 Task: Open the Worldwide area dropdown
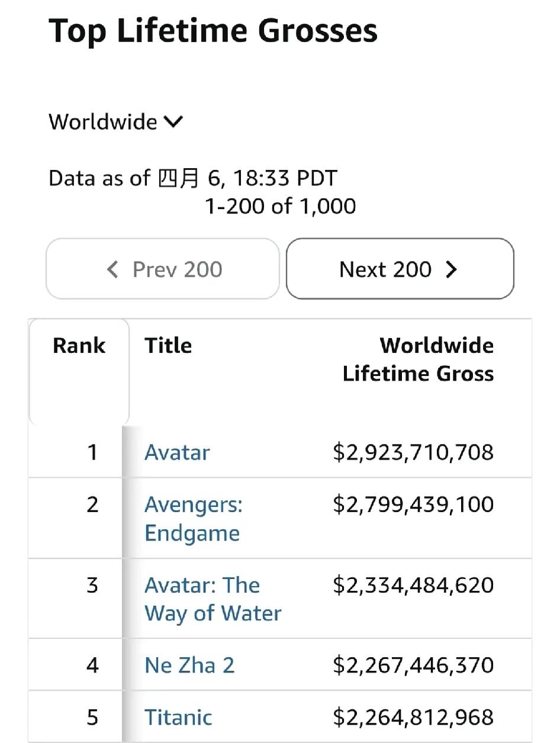click(115, 122)
